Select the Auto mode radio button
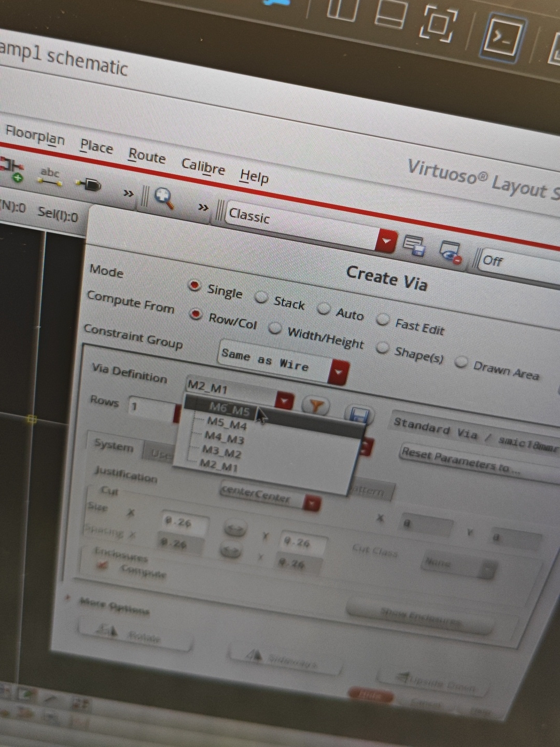The height and width of the screenshot is (747, 560). [x=324, y=309]
